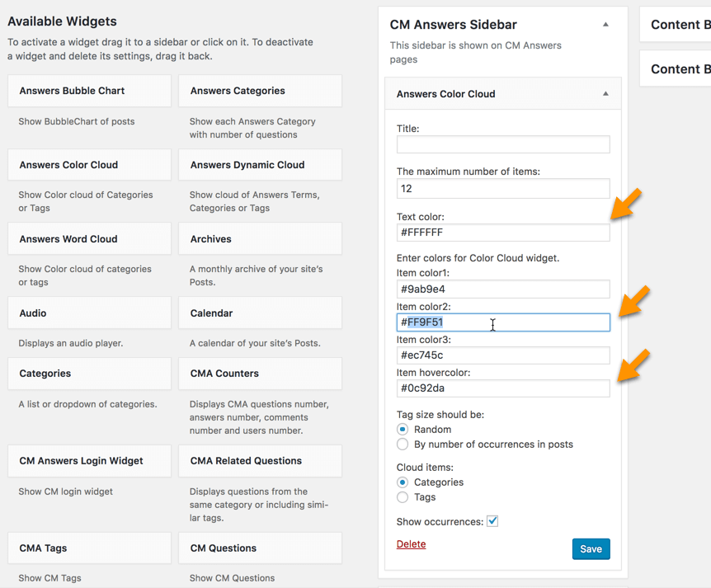Click the Item color3 field

point(503,355)
